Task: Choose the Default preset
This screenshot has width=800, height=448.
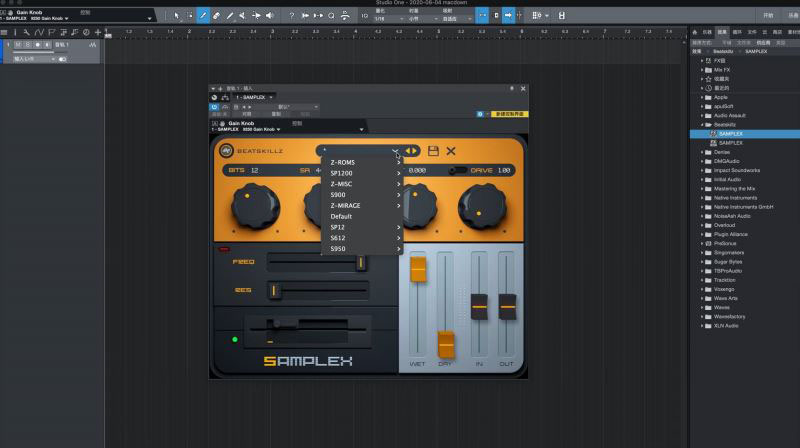Action: pos(362,216)
